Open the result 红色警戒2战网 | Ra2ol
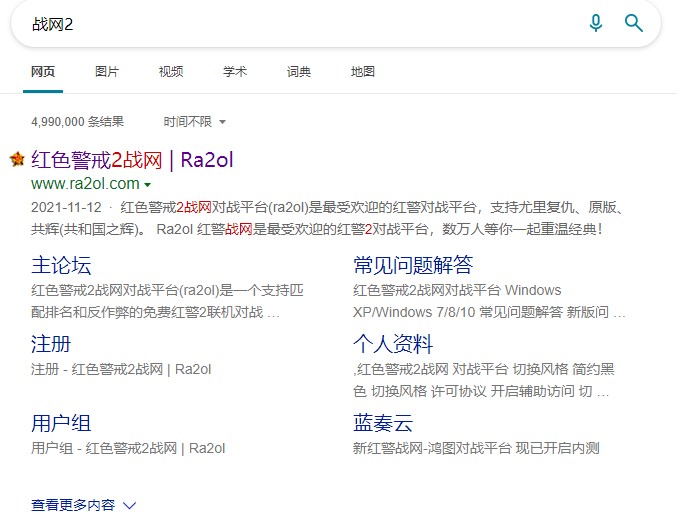 132,160
